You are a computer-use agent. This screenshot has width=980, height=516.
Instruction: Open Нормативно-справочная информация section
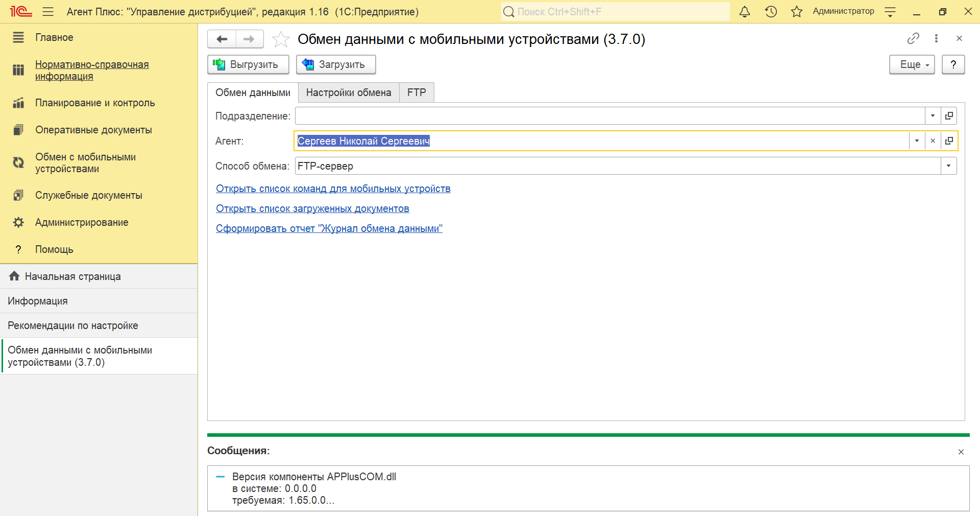pos(92,71)
